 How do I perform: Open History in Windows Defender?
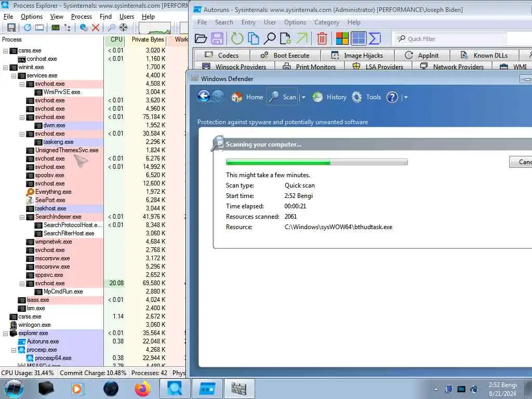329,97
